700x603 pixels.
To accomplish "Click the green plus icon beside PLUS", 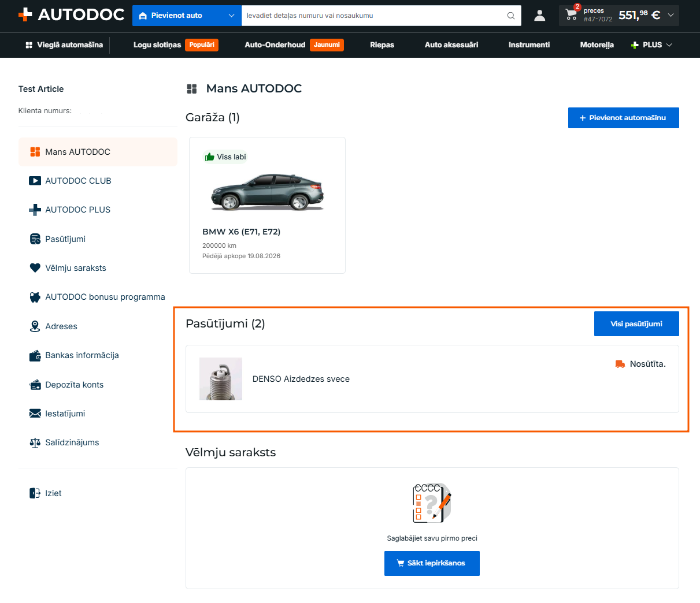I will tap(635, 45).
